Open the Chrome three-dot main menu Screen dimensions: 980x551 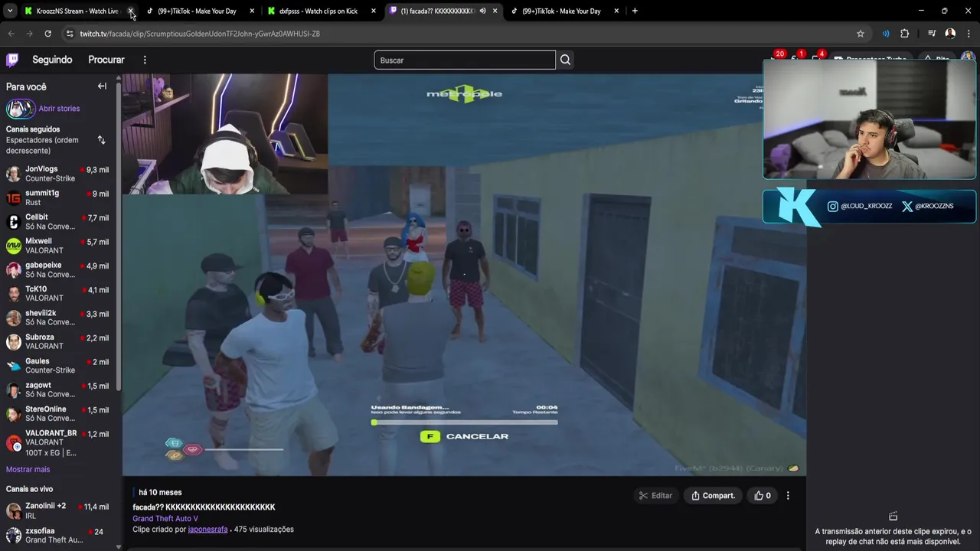pyautogui.click(x=969, y=34)
